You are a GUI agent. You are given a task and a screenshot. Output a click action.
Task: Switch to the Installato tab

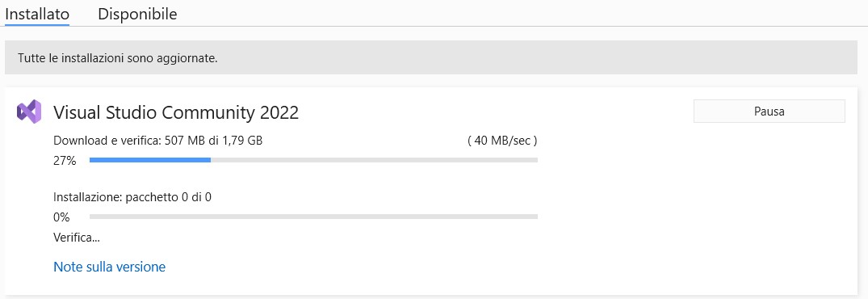[37, 14]
